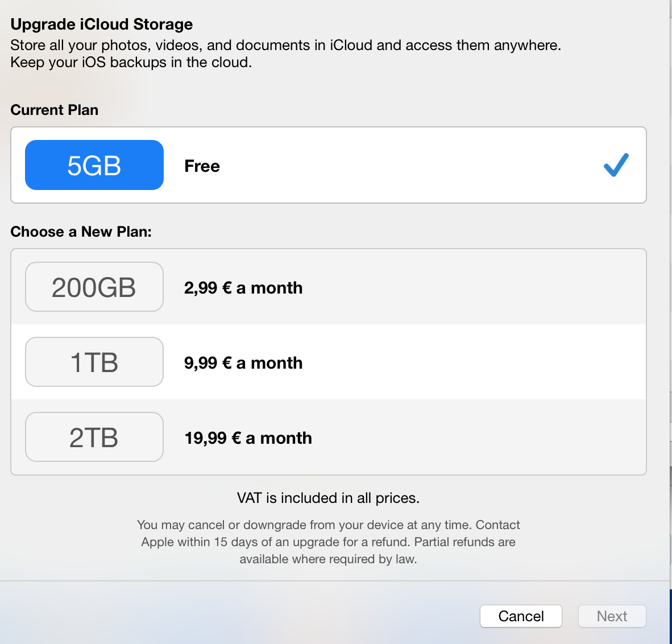672x644 pixels.
Task: Click the Next button
Action: pyautogui.click(x=612, y=616)
